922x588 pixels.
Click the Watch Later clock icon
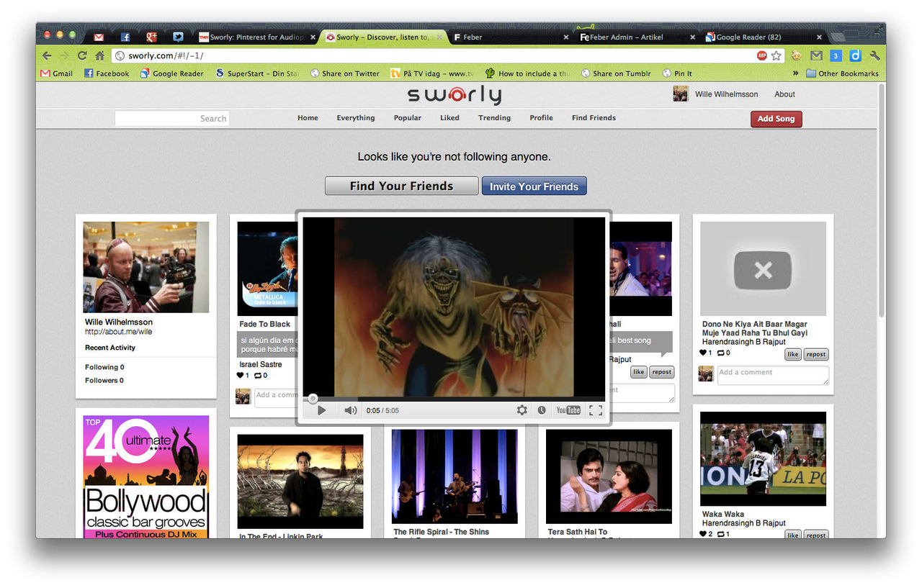click(x=542, y=410)
